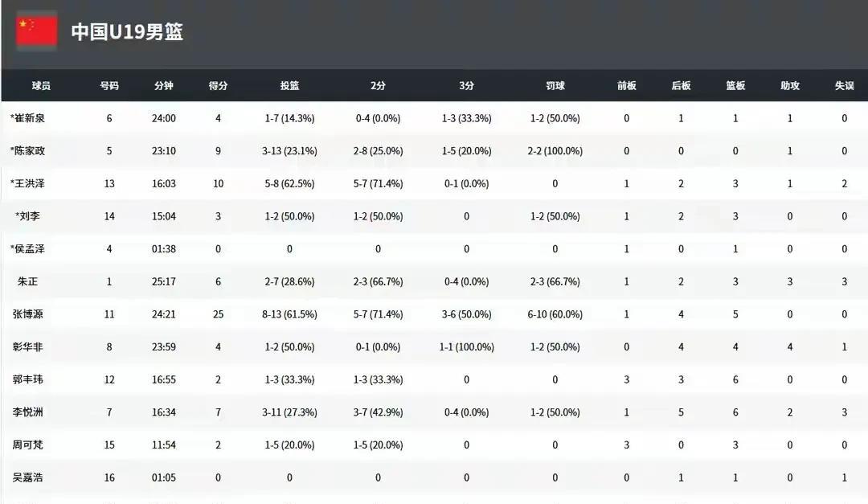Select player *王洪泽's name
Viewport: 868px width, 504px height.
point(27,183)
